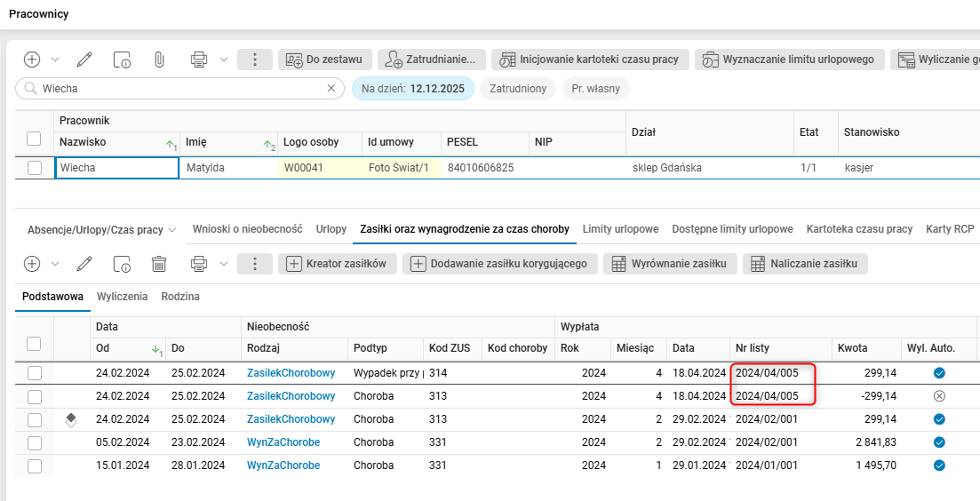Select all employees via the header checkbox

coord(35,138)
